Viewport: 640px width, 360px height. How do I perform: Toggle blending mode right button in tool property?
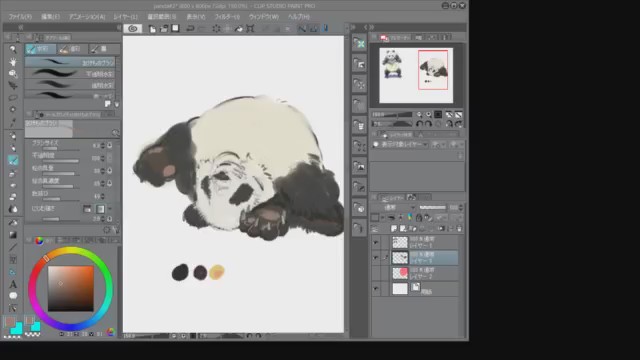coord(100,209)
